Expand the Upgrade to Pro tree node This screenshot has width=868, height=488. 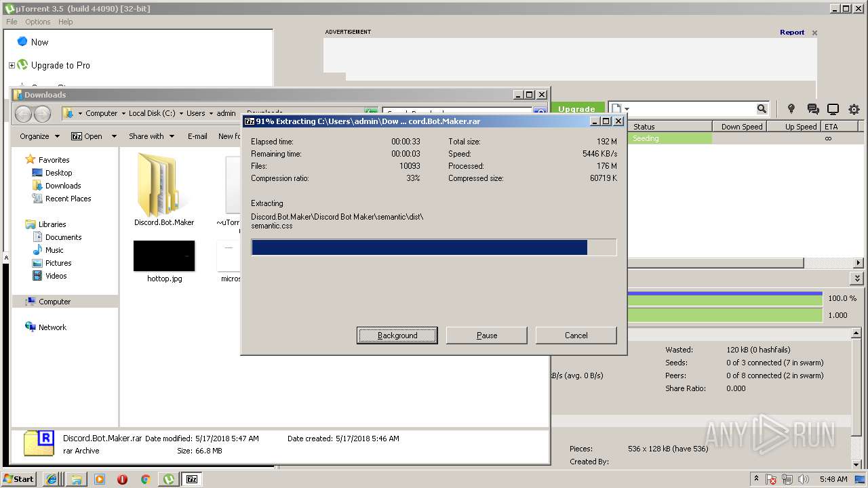tap(12, 66)
